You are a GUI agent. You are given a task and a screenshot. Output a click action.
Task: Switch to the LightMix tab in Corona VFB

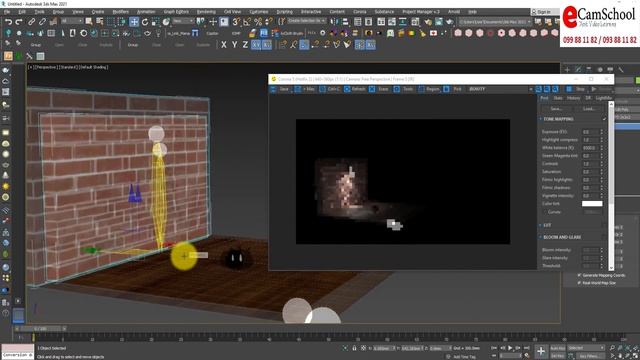tap(604, 98)
